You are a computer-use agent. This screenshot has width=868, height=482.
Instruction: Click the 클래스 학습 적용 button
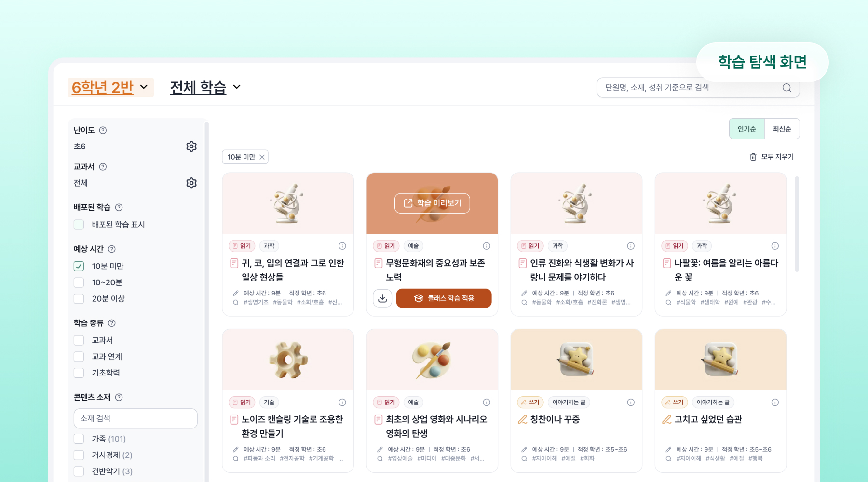coord(444,298)
